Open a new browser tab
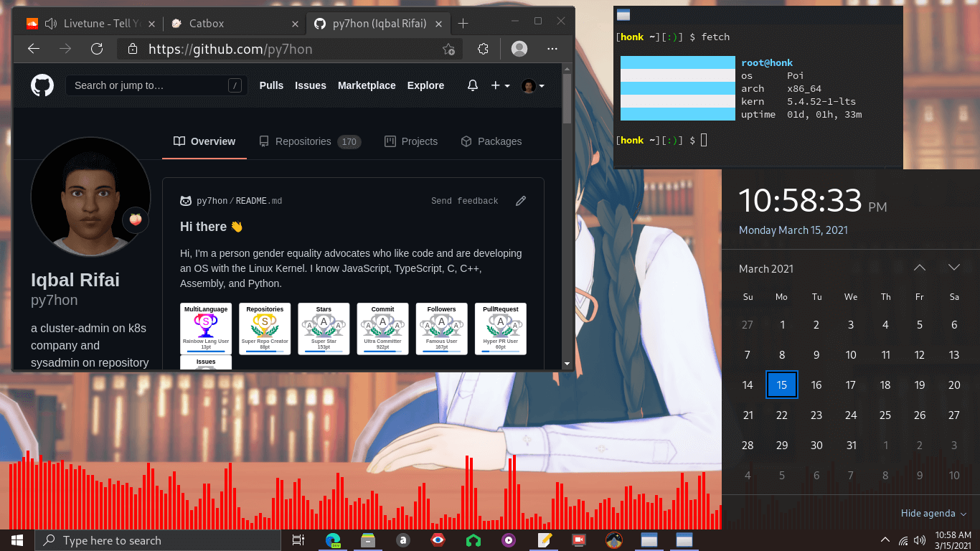The width and height of the screenshot is (980, 551). click(x=463, y=24)
